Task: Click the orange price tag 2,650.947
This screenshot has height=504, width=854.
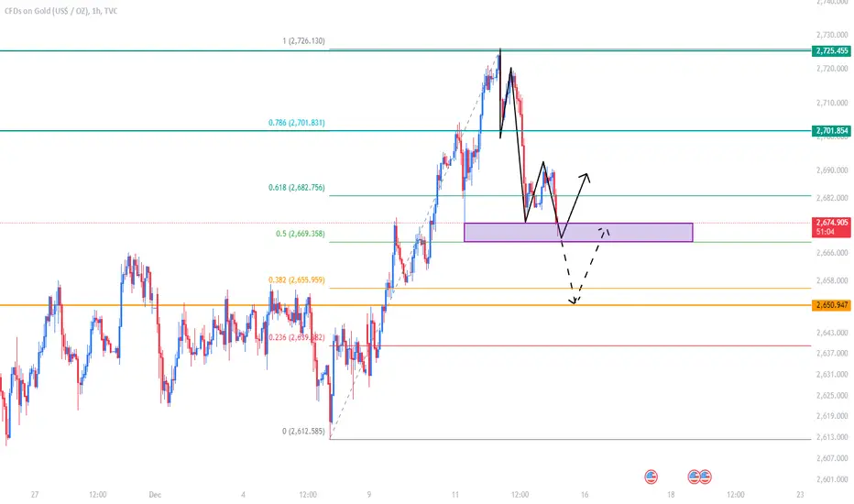Action: pyautogui.click(x=832, y=305)
